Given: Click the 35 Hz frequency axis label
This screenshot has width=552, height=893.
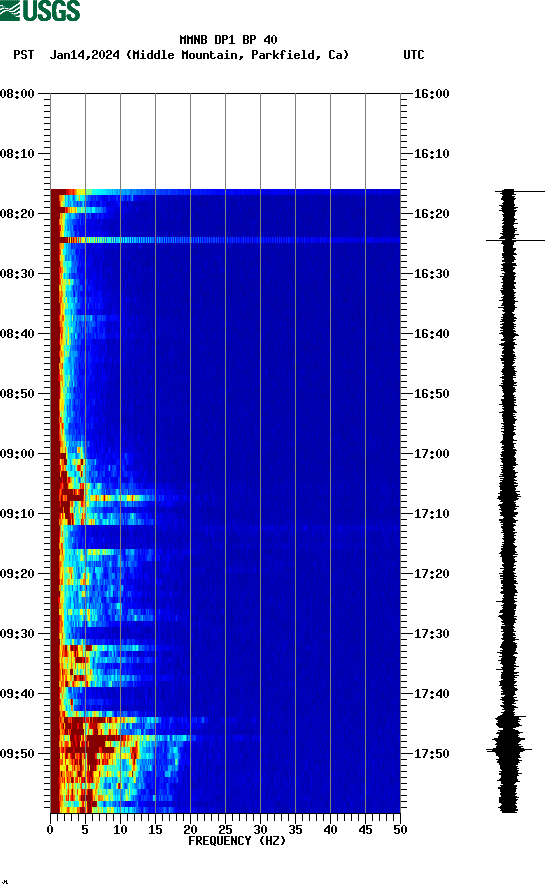Looking at the screenshot, I should click(295, 830).
